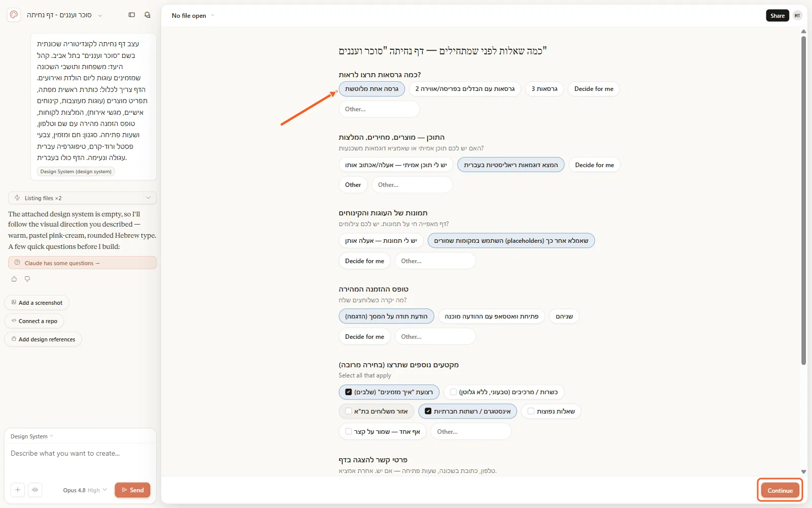Image resolution: width=812 pixels, height=508 pixels.
Task: Open the chat bubble icon in header
Action: coord(148,15)
